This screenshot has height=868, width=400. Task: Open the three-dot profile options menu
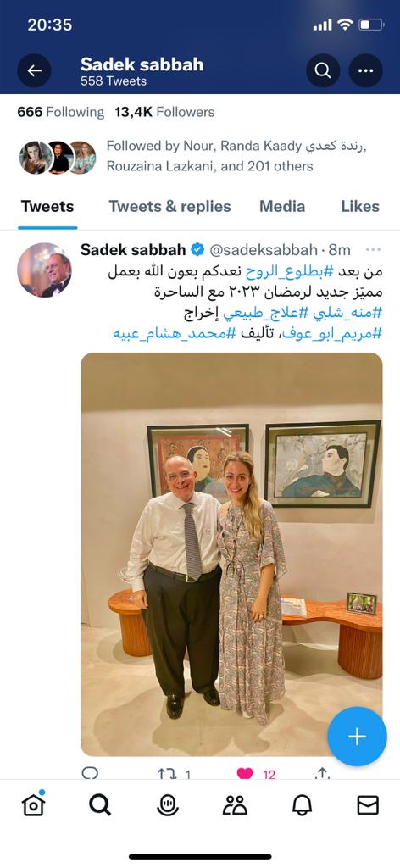click(366, 70)
